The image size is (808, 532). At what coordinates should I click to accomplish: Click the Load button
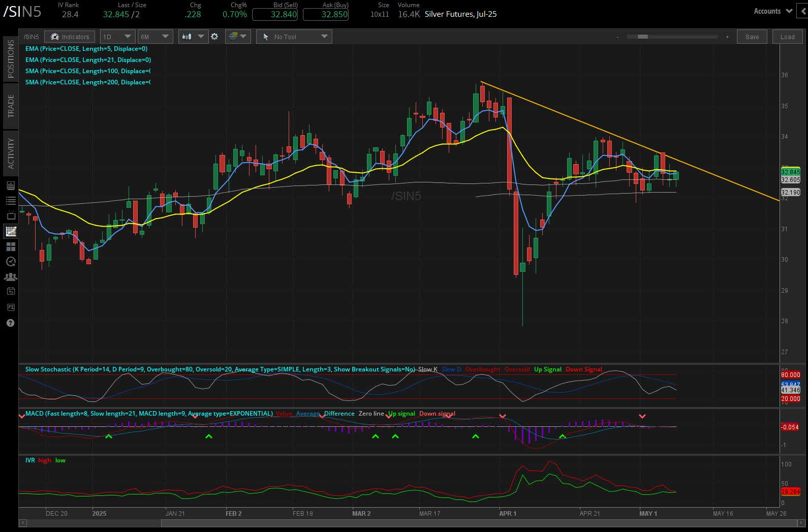(787, 37)
